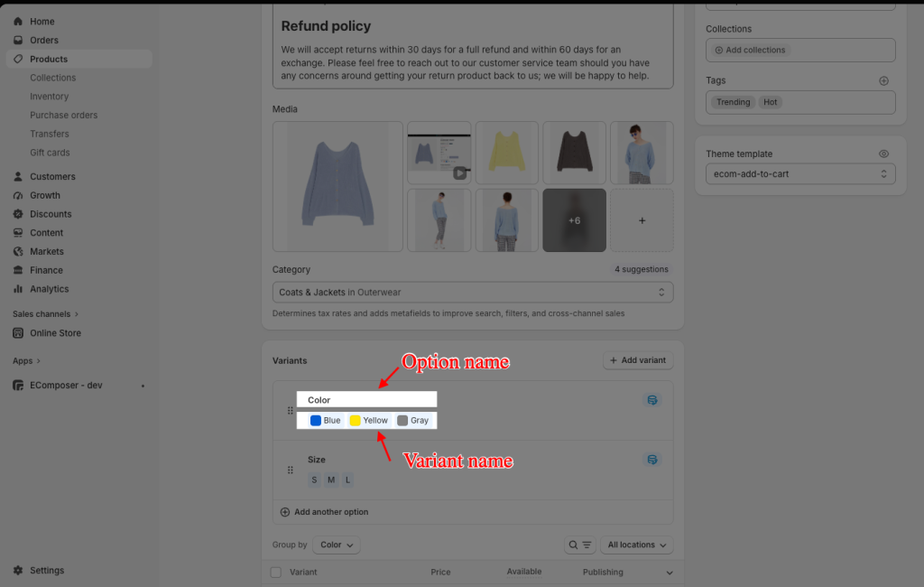This screenshot has width=924, height=587.
Task: Click the metafield icon on Color option
Action: (x=651, y=400)
